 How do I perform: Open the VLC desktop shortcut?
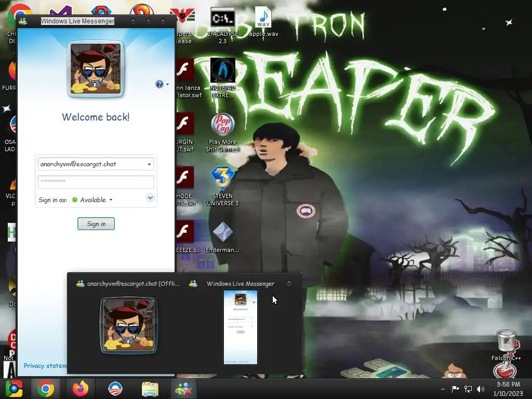[x=11, y=192]
